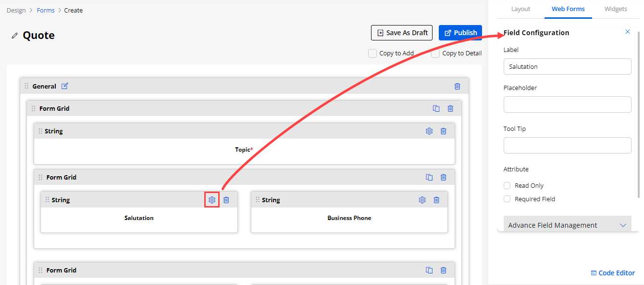Toggle the Copy to Detail checkbox
The width and height of the screenshot is (644, 285).
click(435, 53)
